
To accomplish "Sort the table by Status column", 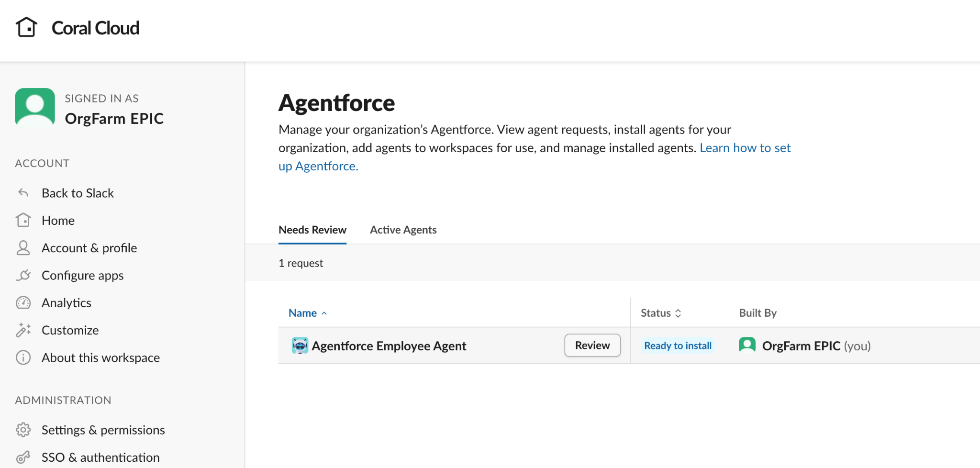I will [660, 313].
